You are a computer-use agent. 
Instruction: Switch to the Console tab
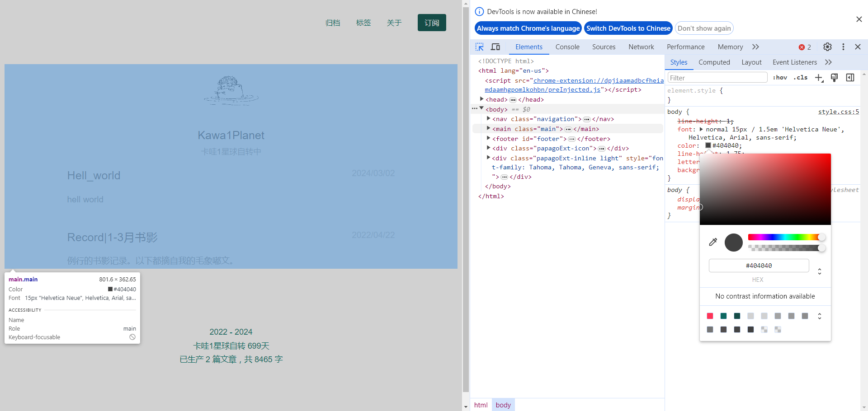[567, 47]
